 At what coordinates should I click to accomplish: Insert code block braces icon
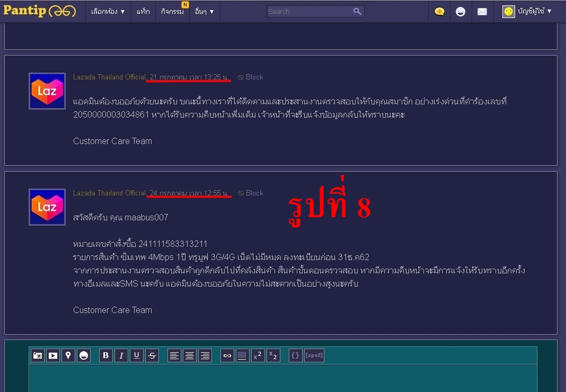[296, 355]
